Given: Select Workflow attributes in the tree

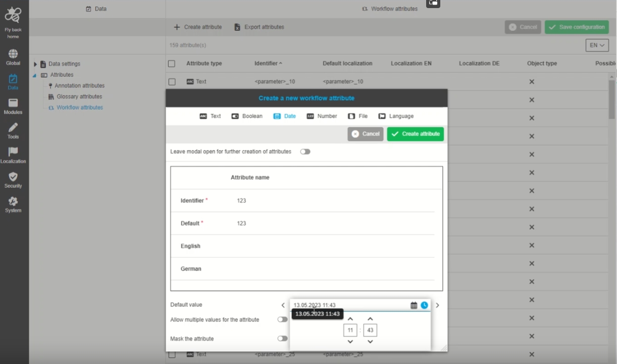Looking at the screenshot, I should click(x=80, y=108).
